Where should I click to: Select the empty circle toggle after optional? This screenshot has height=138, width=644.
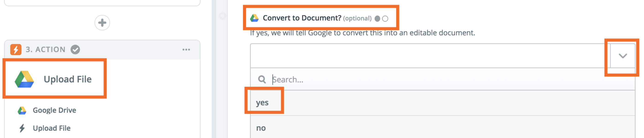[x=385, y=19]
